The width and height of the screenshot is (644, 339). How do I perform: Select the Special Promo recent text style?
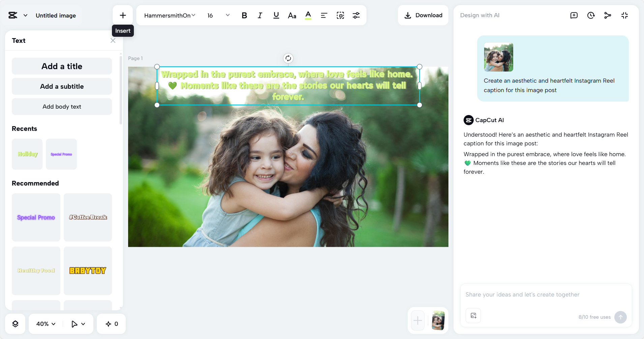[61, 154]
